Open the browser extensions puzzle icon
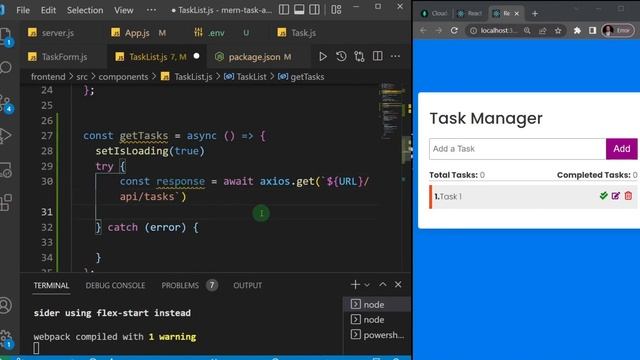The width and height of the screenshot is (640, 360). point(577,31)
